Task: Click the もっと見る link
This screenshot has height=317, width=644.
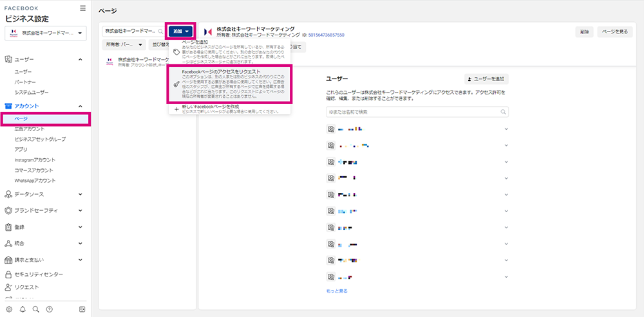Action: 337,291
